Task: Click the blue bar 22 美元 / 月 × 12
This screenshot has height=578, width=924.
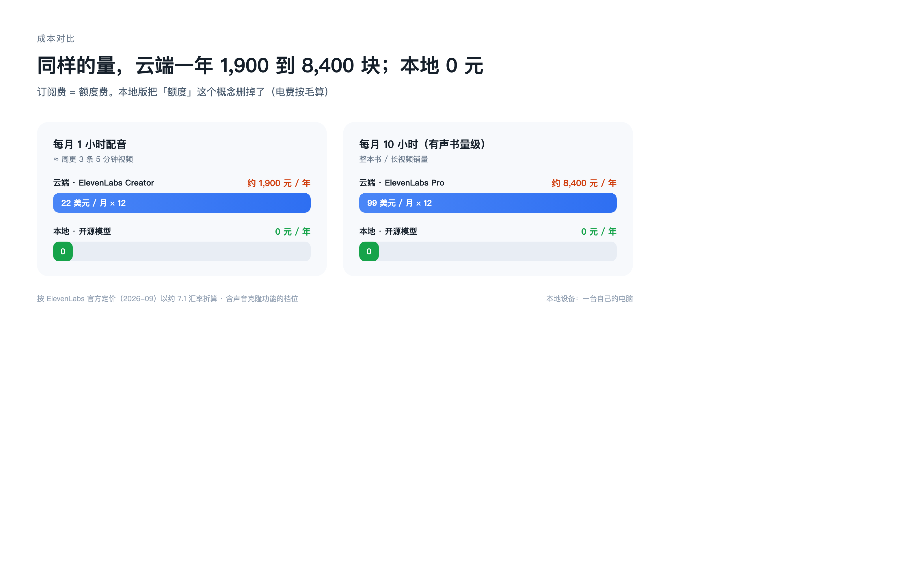Action: point(182,203)
